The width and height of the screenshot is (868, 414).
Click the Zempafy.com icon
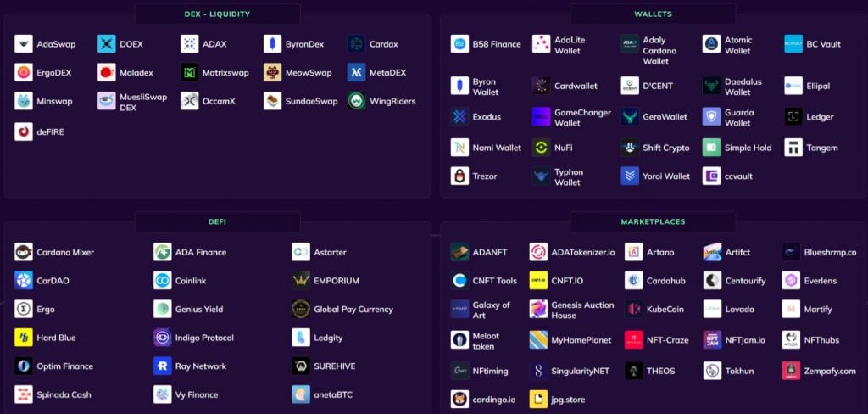pyautogui.click(x=792, y=371)
